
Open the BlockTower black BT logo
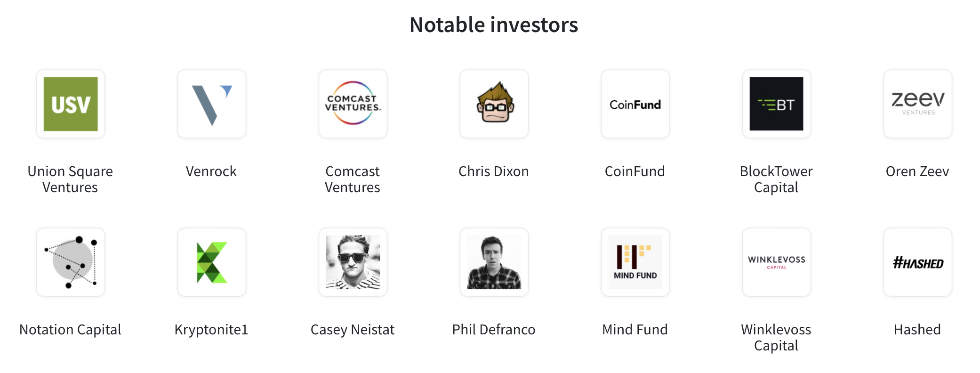click(777, 104)
